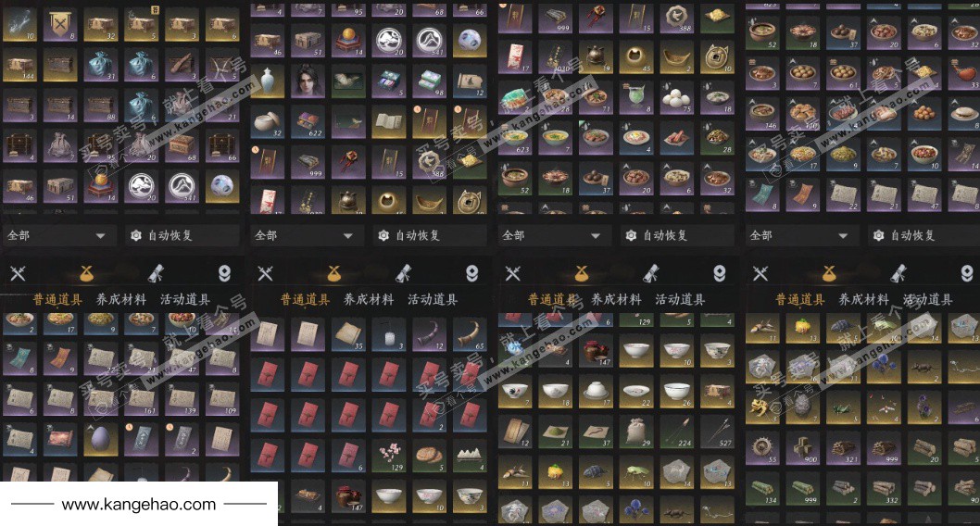The width and height of the screenshot is (980, 526).
Task: Select the blue egg item
Action: (100, 440)
